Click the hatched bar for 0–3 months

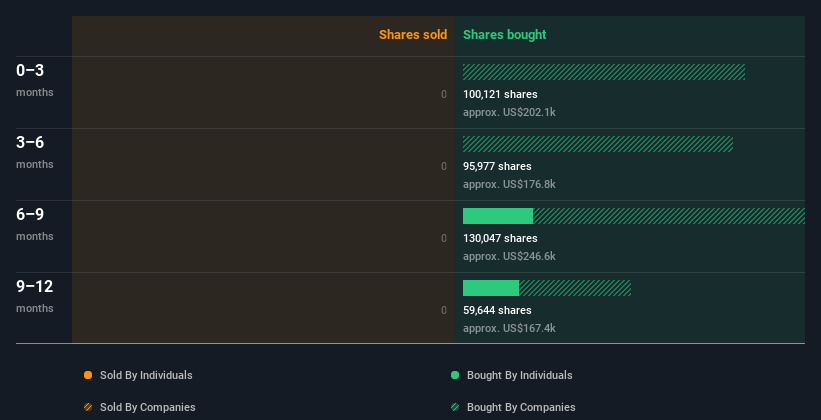pyautogui.click(x=604, y=72)
